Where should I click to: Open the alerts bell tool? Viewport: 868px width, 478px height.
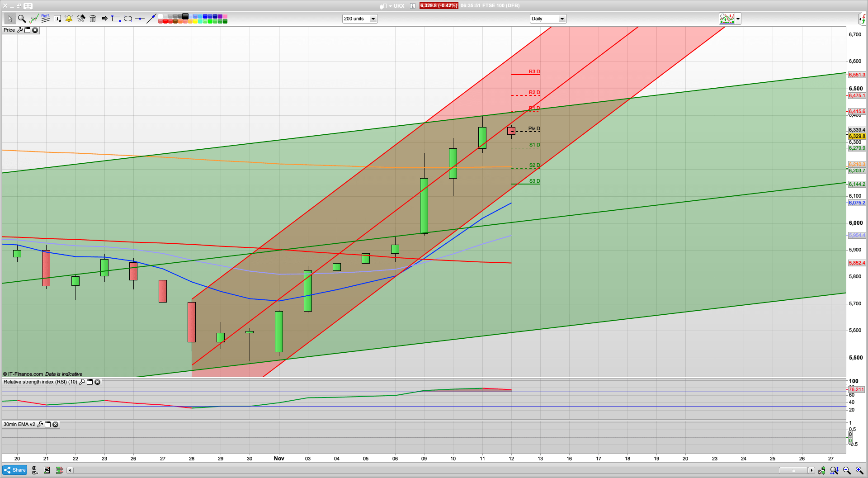[x=69, y=19]
